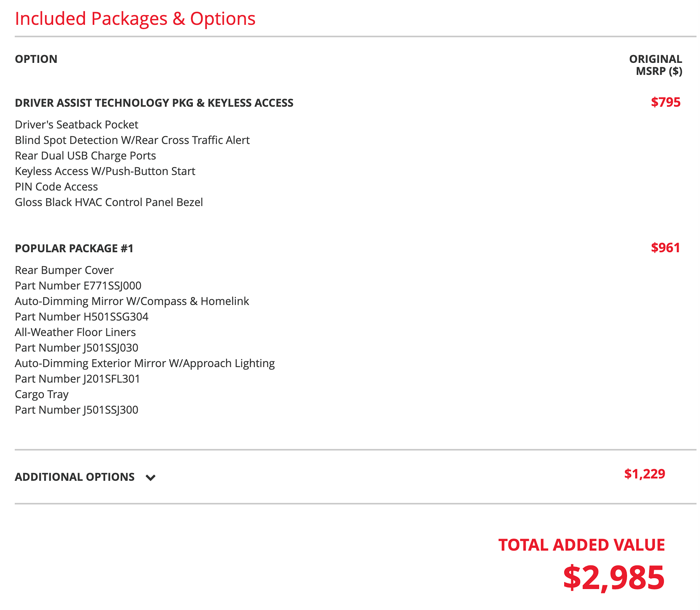Click the Total Added Value label
Screen dimensions: 700x610
click(582, 545)
